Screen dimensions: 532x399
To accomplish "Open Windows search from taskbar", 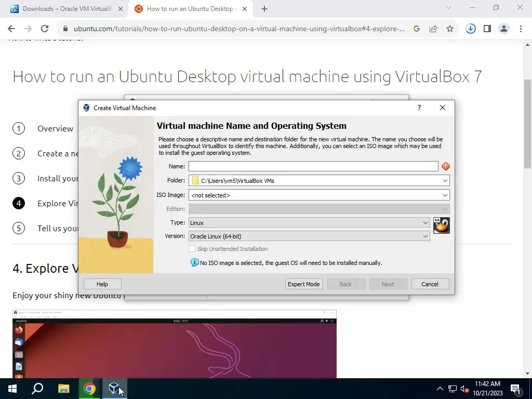I will point(37,389).
